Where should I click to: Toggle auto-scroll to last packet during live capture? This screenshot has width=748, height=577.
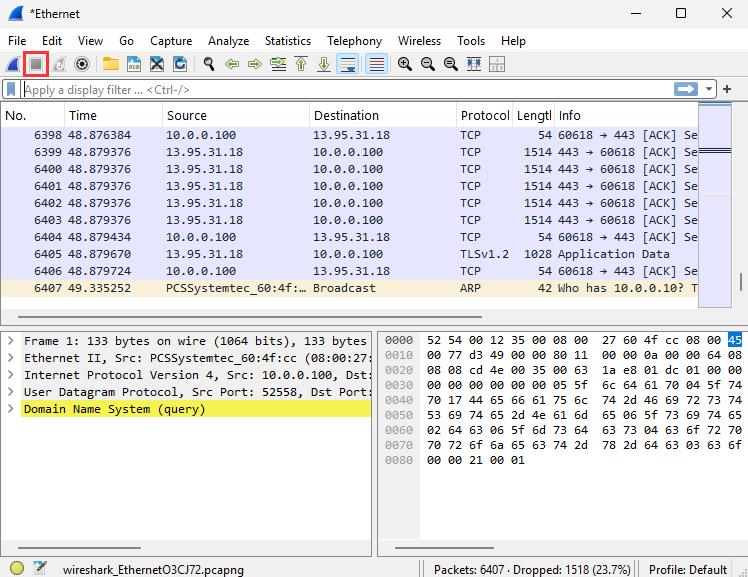(x=348, y=64)
